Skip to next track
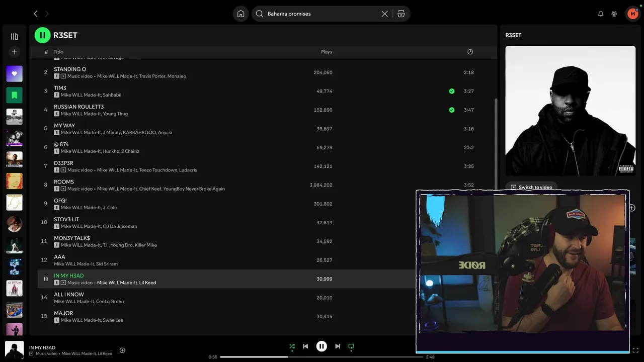Screen dimensions: 644x362 (338, 346)
